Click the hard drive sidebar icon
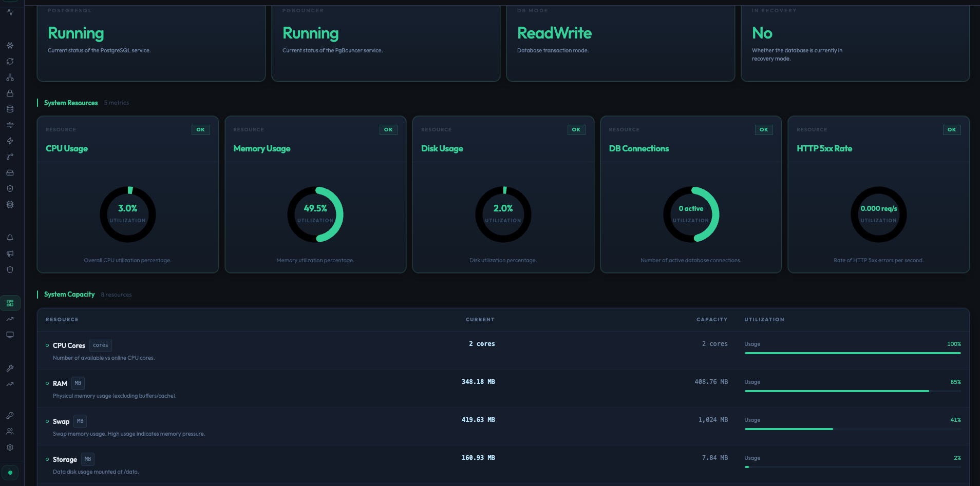The width and height of the screenshot is (980, 486). tap(10, 172)
